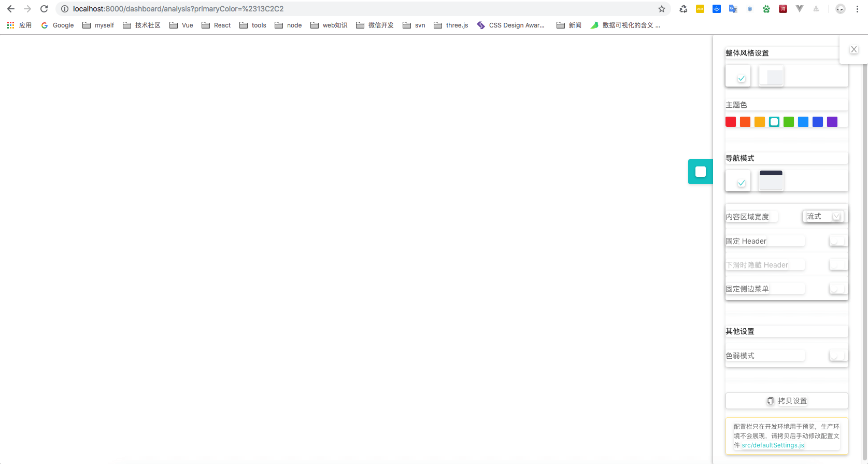Go back to the previous page
This screenshot has width=868, height=464.
click(11, 9)
